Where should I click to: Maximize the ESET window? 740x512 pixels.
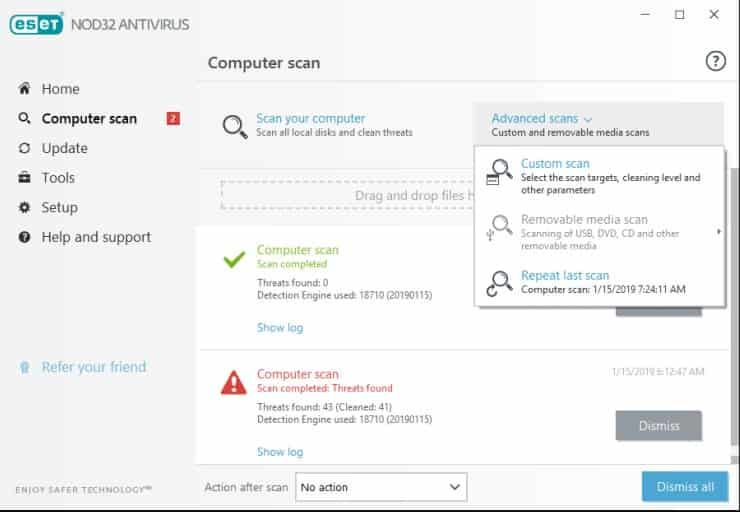click(680, 15)
